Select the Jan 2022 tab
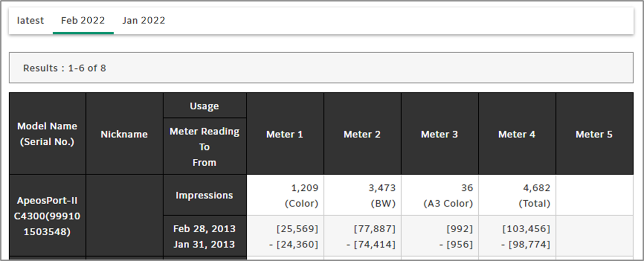The image size is (644, 261). [x=144, y=21]
